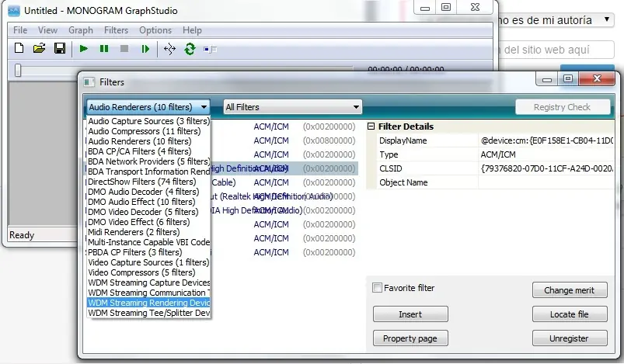The height and width of the screenshot is (364, 624).
Task: Select WDM Streaming Tee/Splitter Devices entry
Action: pos(148,313)
